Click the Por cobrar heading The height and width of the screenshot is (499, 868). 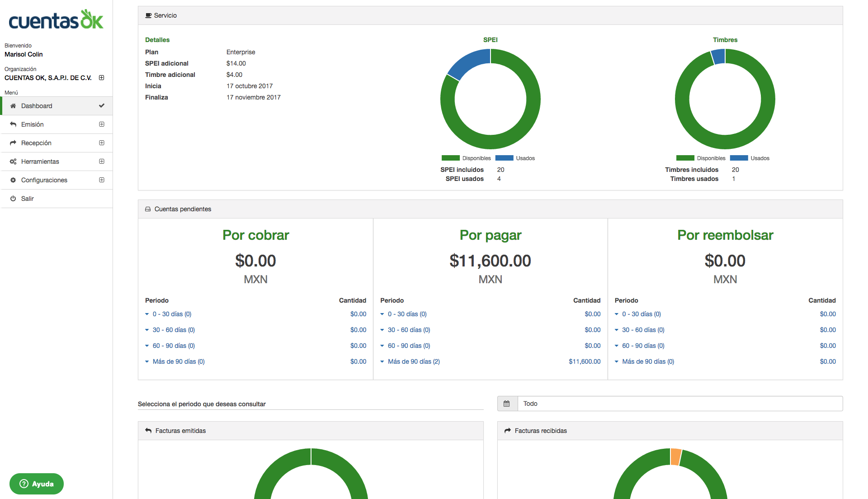point(255,235)
